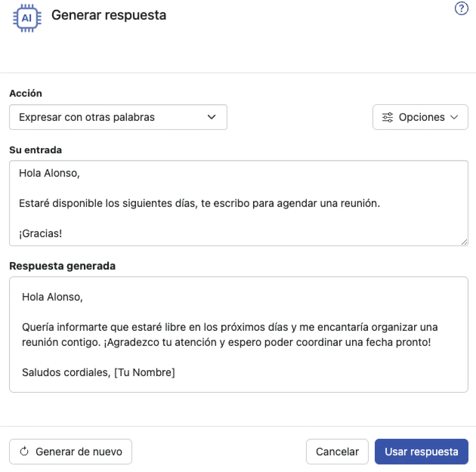Click 'Generar de nuevo' to regenerate the reply
The width and height of the screenshot is (476, 472).
pos(71,451)
